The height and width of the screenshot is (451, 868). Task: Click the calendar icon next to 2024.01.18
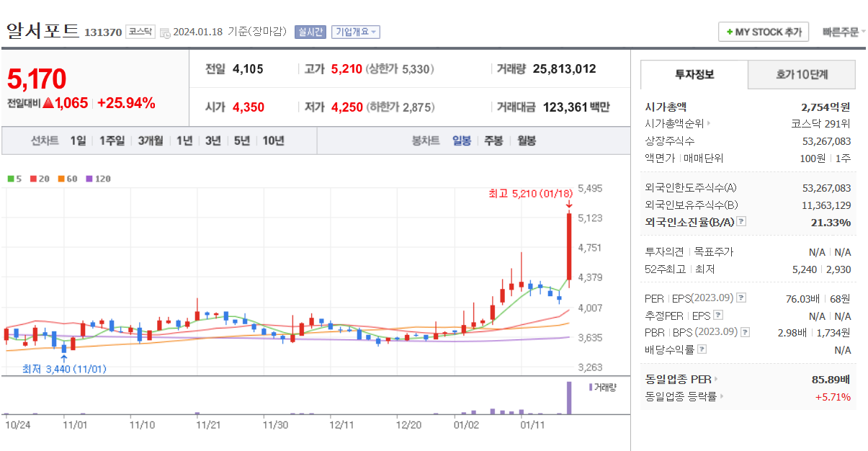point(165,32)
